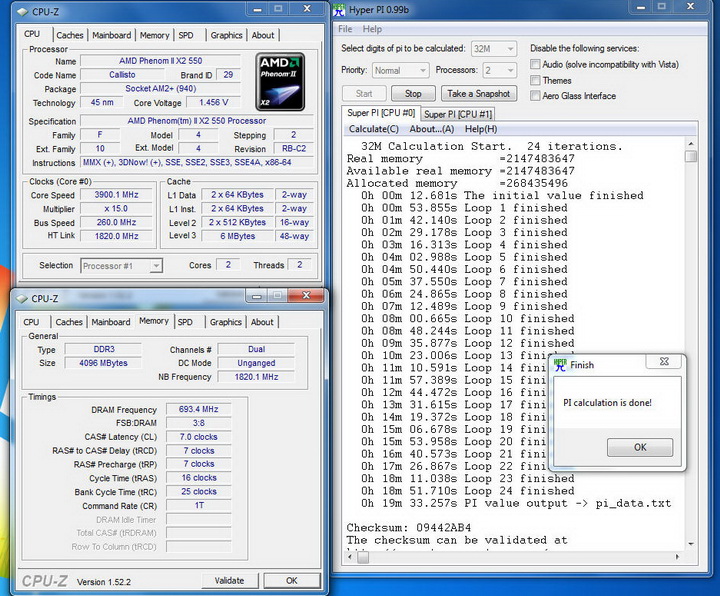Click the 'PI calculation is done!' message

pyautogui.click(x=607, y=403)
